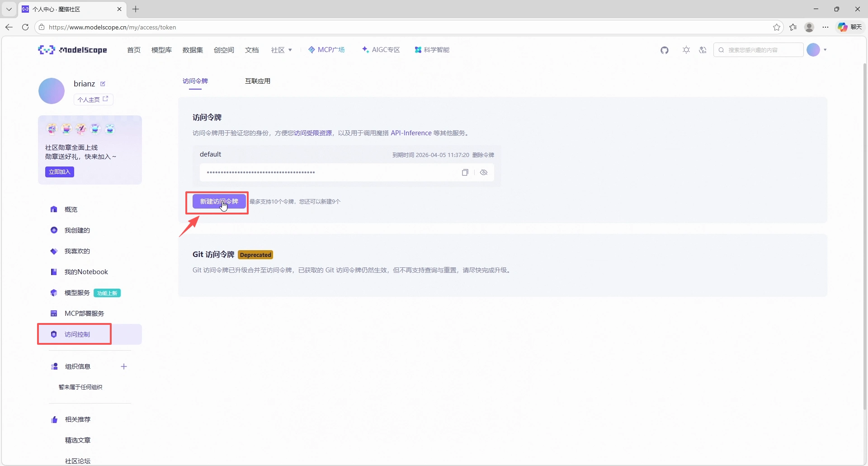This screenshot has height=466, width=868.
Task: Click the large brianz profile avatar
Action: [x=52, y=91]
